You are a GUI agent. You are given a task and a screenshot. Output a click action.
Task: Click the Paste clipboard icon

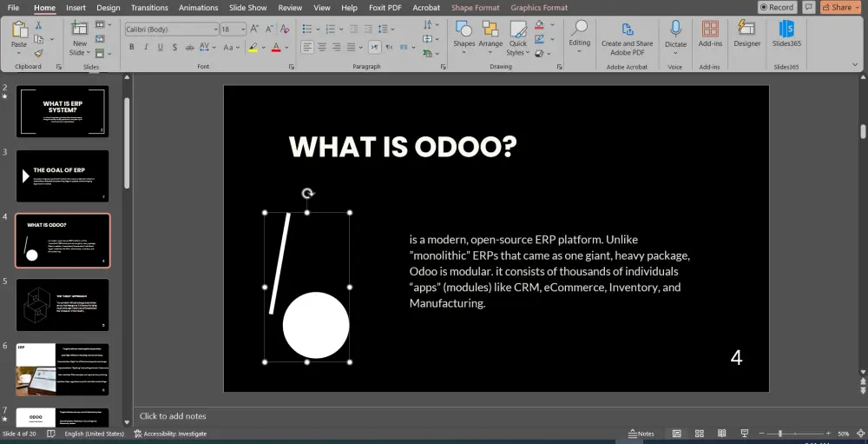click(x=19, y=30)
